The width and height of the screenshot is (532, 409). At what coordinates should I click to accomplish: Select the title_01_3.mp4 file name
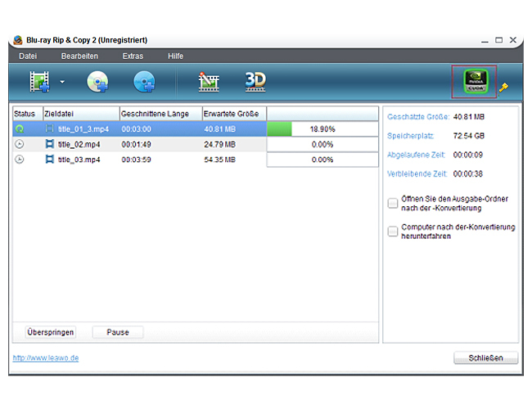pyautogui.click(x=83, y=129)
